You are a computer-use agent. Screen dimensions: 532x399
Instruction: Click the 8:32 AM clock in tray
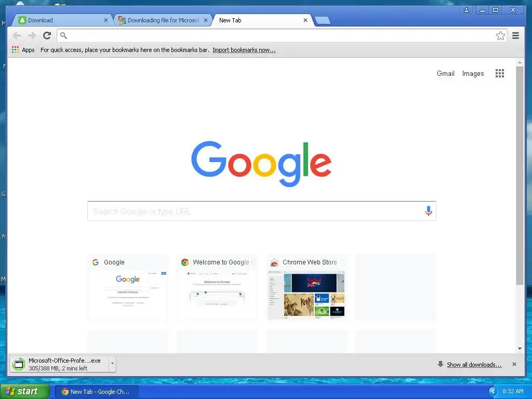(513, 391)
